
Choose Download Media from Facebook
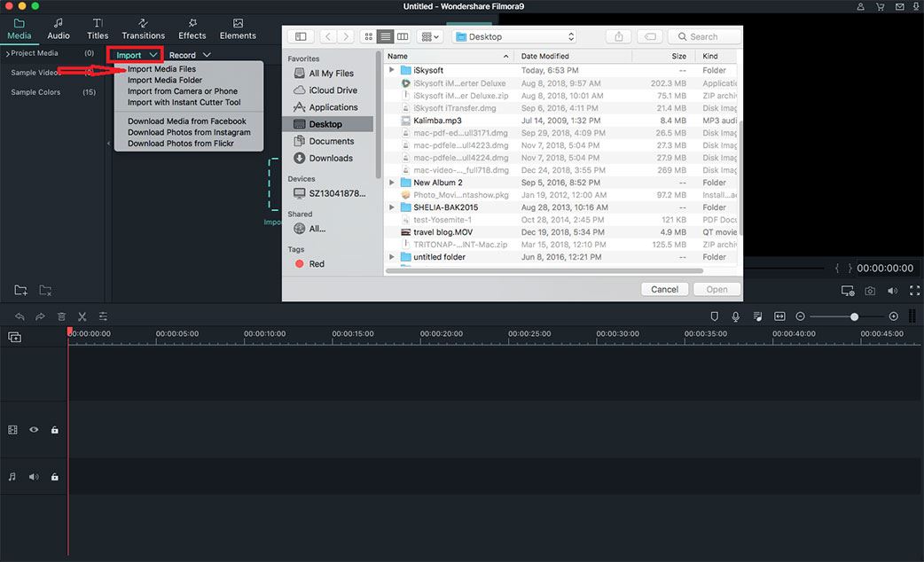click(187, 121)
